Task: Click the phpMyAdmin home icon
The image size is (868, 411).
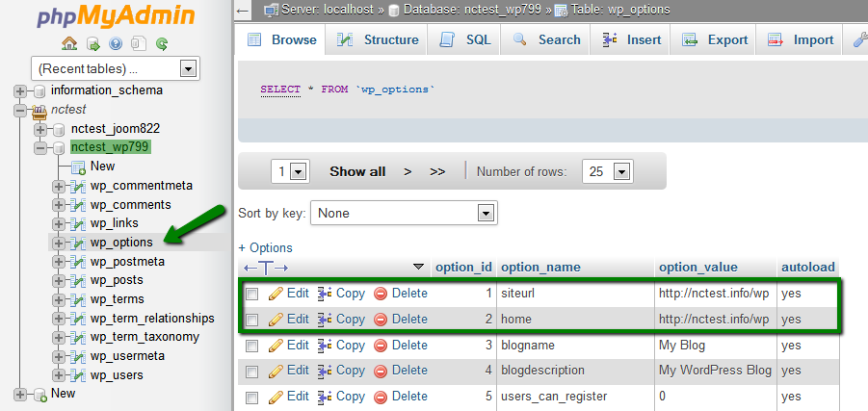Action: 69,43
